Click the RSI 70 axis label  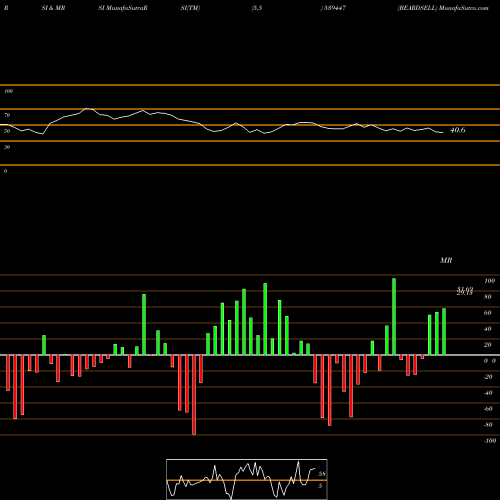(x=7, y=115)
